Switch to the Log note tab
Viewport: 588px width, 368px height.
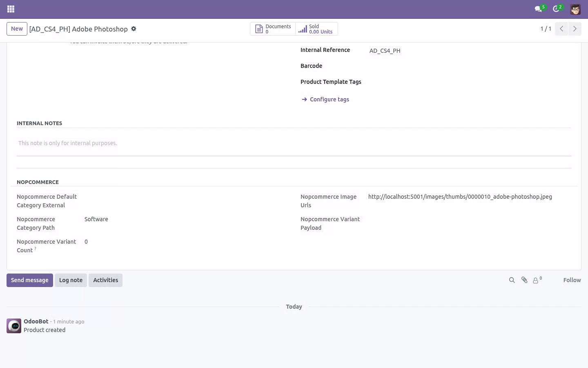71,280
